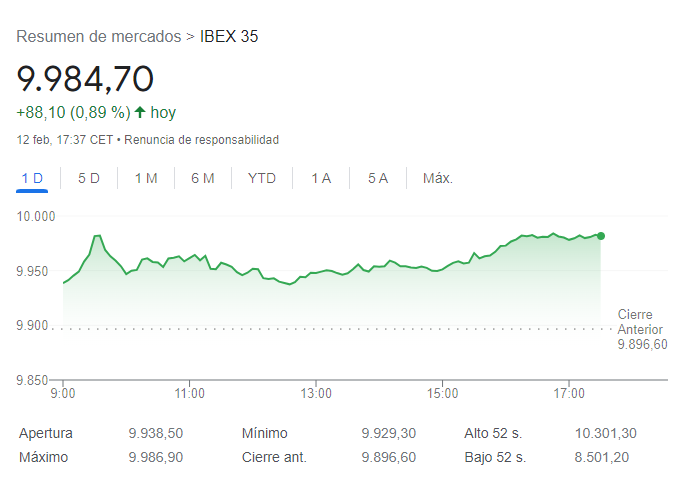Image resolution: width=700 pixels, height=485 pixels.
Task: Click the IBEX 35 breadcrumb title
Action: tap(229, 37)
